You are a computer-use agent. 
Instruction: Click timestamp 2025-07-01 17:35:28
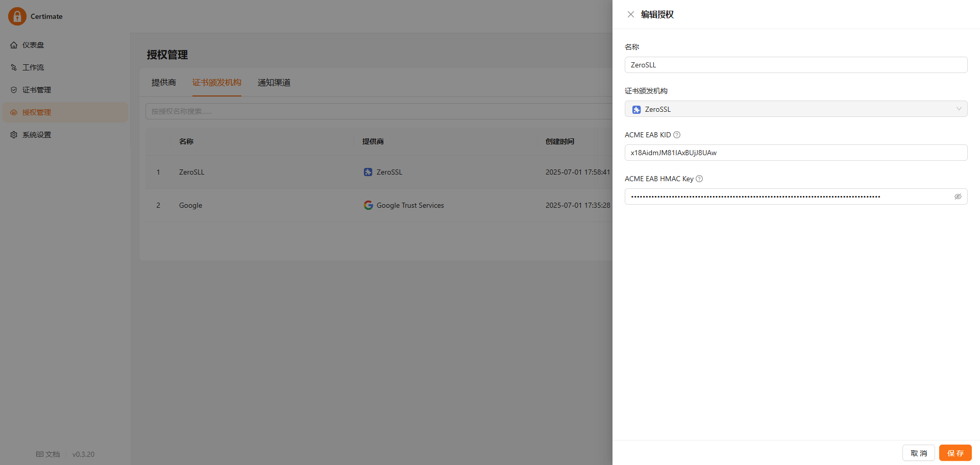(x=578, y=205)
